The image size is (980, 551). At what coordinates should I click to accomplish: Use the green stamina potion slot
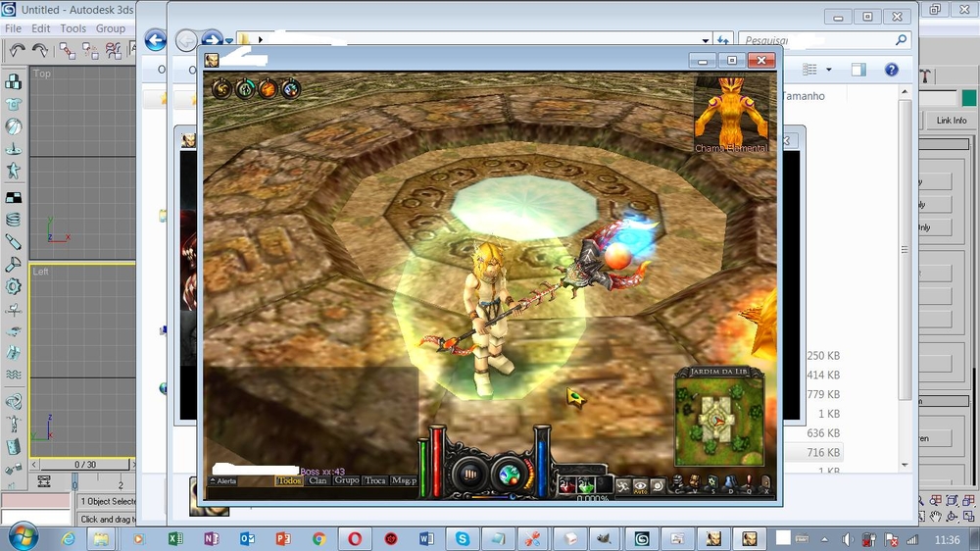point(586,484)
